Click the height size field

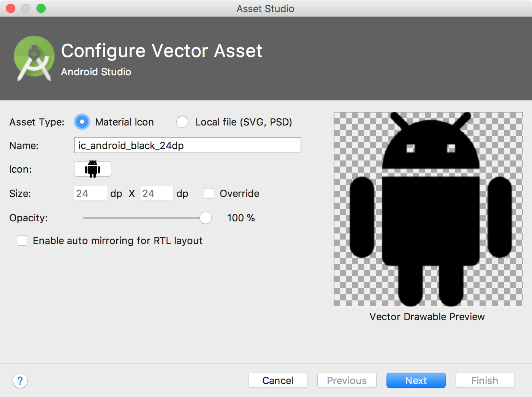point(157,194)
